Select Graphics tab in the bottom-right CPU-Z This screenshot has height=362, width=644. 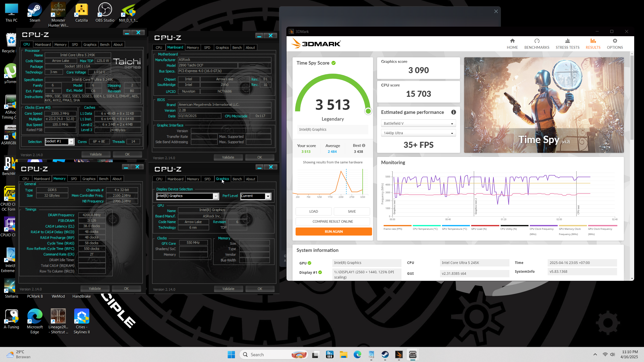222,179
